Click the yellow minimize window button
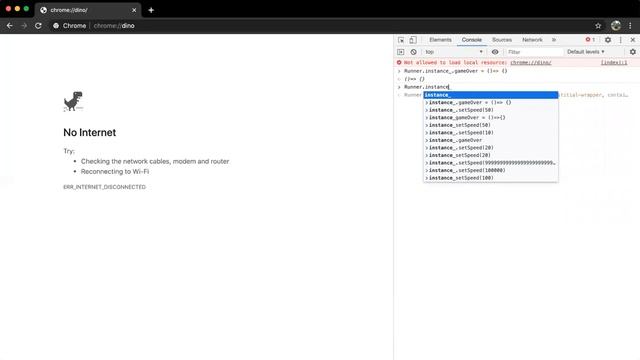The width and height of the screenshot is (640, 360). (x=17, y=9)
